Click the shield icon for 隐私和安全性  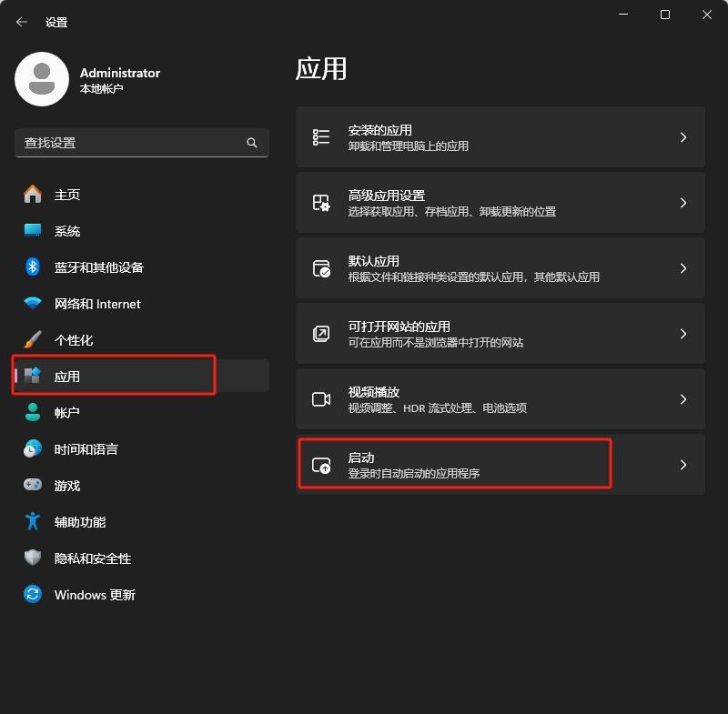click(33, 558)
